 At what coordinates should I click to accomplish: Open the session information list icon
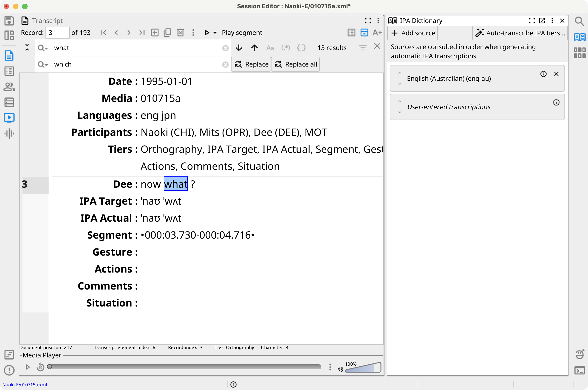[9, 71]
